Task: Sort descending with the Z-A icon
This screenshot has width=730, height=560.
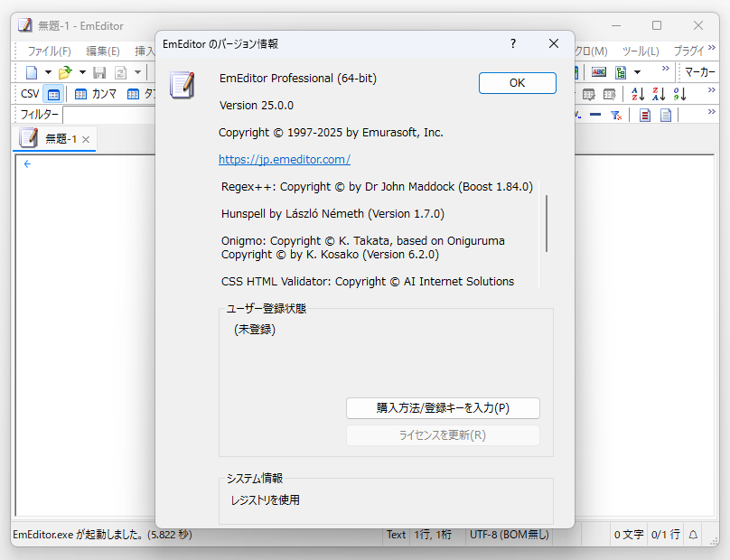Action: 660,93
